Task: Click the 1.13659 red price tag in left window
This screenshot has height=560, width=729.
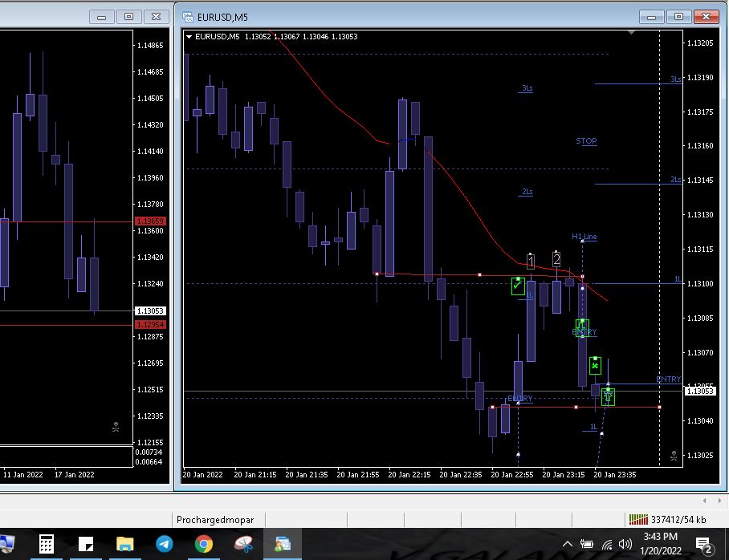Action: point(150,221)
